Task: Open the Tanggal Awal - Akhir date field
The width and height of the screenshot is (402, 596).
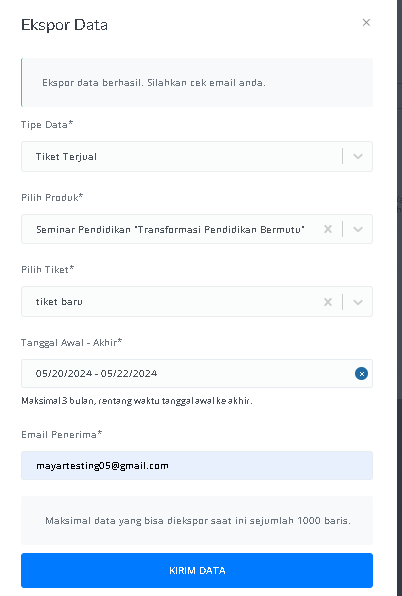Action: [x=197, y=374]
